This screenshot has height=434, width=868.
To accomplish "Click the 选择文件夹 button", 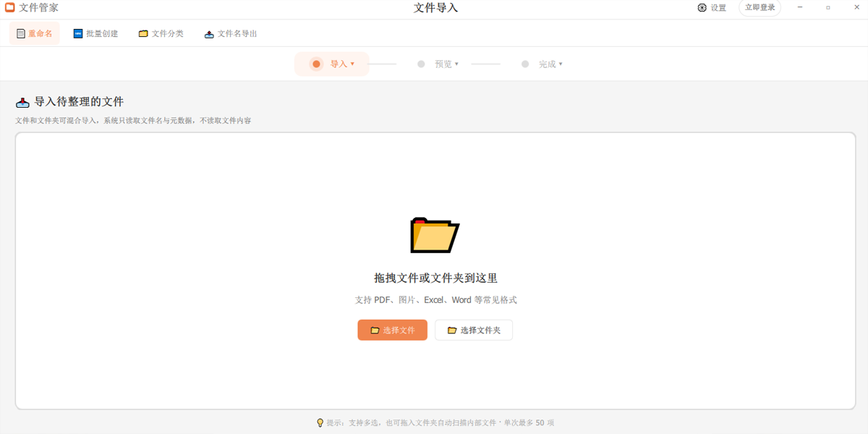I will coord(474,330).
